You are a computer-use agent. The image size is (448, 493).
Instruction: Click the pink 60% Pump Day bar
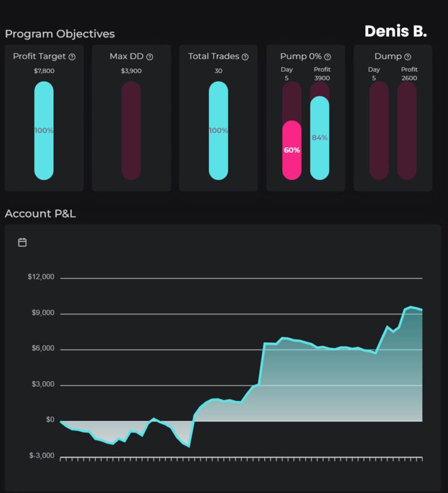point(292,150)
